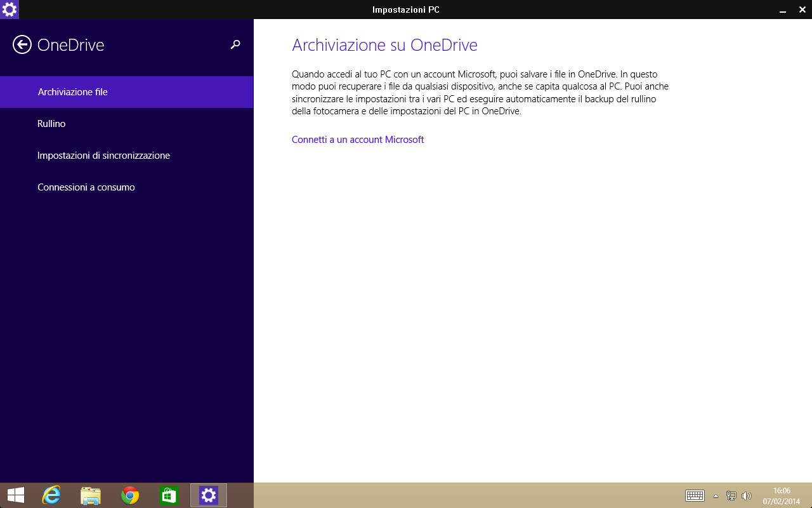Click the network status tray icon
The image size is (812, 508).
pos(731,496)
